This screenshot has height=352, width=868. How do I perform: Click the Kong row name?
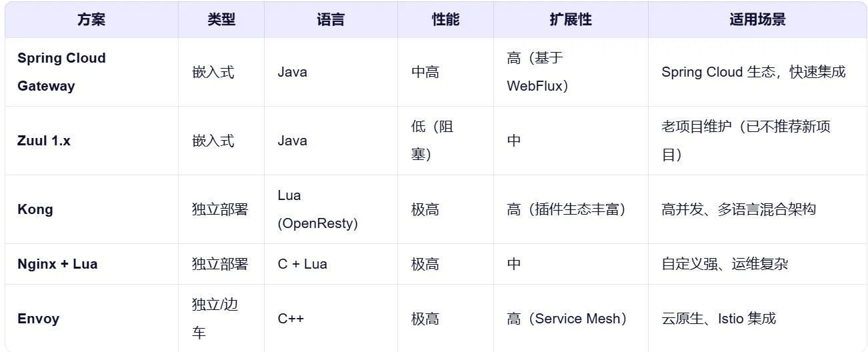pos(35,209)
